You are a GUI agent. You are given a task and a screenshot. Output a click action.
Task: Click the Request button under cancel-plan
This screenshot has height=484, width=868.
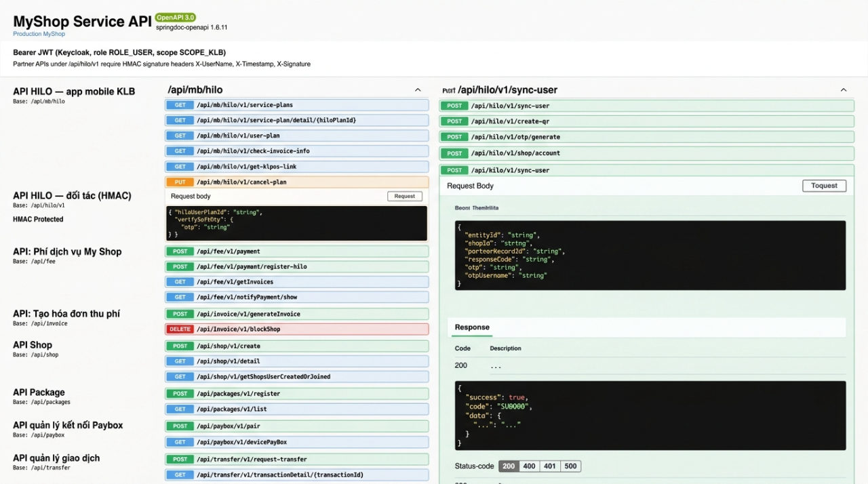click(x=405, y=196)
